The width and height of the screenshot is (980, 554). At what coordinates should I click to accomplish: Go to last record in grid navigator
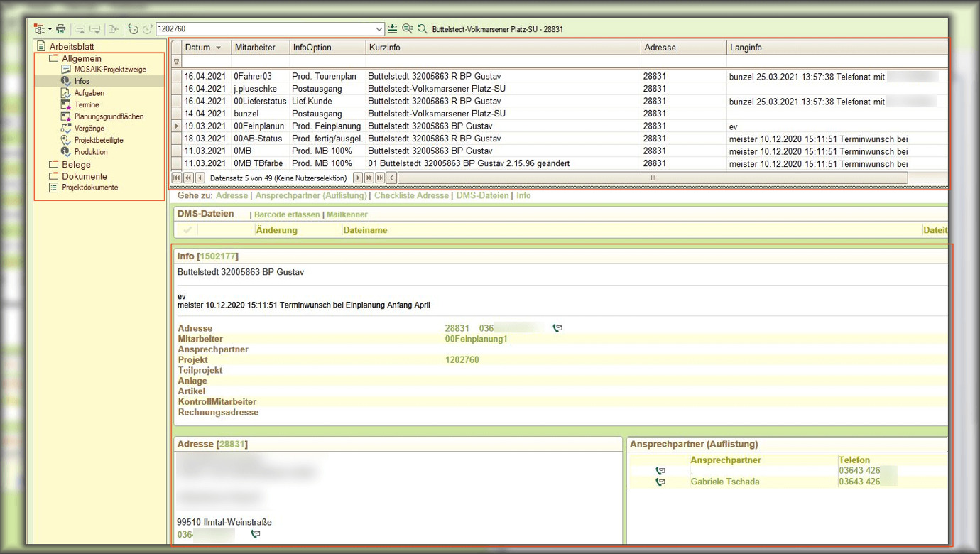(x=380, y=178)
